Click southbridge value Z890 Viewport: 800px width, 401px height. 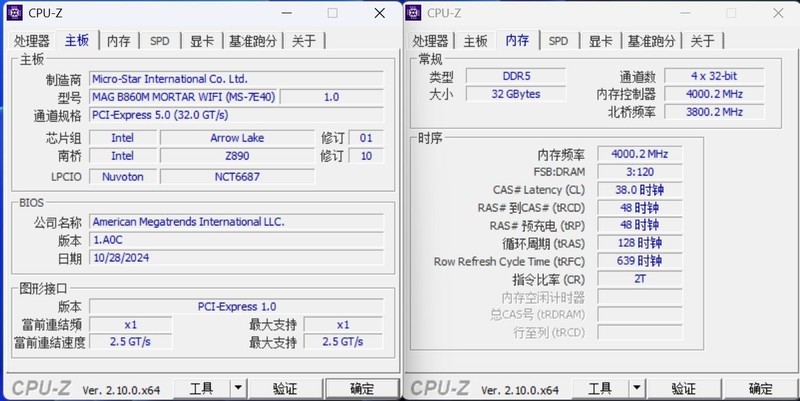(237, 156)
